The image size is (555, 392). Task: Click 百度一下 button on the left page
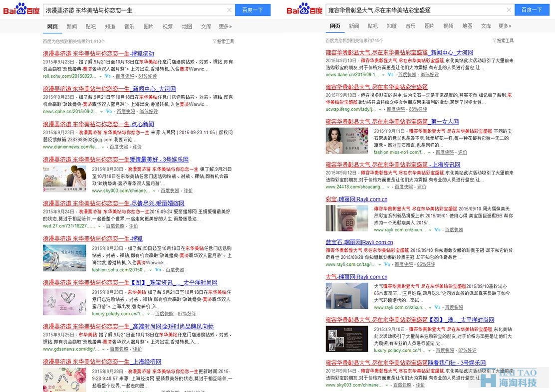click(x=253, y=10)
